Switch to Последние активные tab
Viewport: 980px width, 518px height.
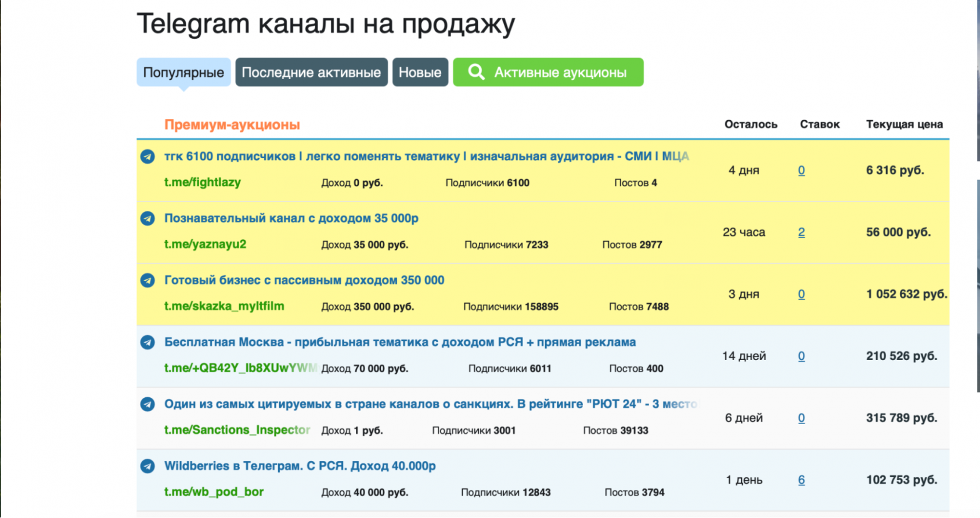(x=311, y=72)
